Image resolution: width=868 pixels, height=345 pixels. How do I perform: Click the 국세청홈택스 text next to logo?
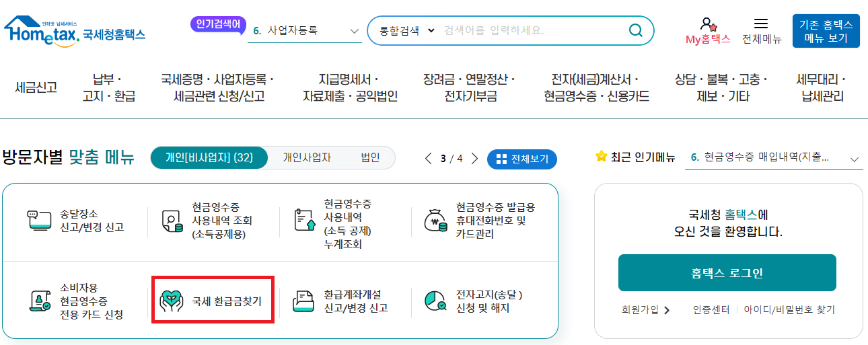pyautogui.click(x=114, y=34)
